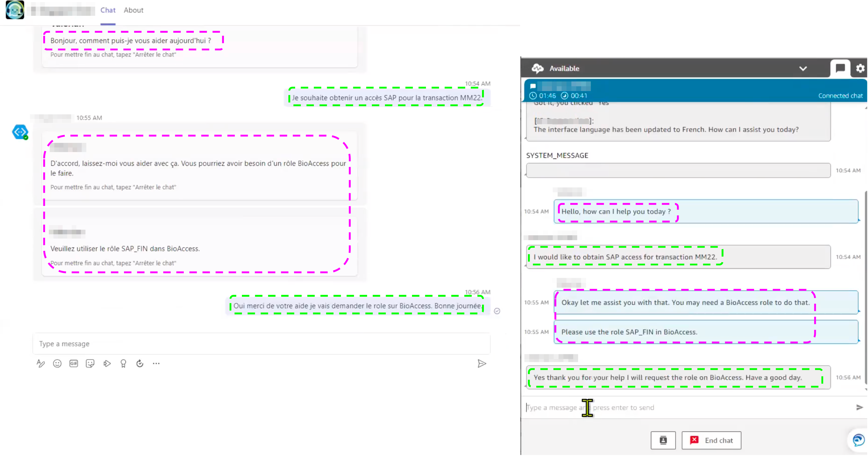Image resolution: width=868 pixels, height=456 pixels.
Task: Open the emoji picker
Action: 57,364
